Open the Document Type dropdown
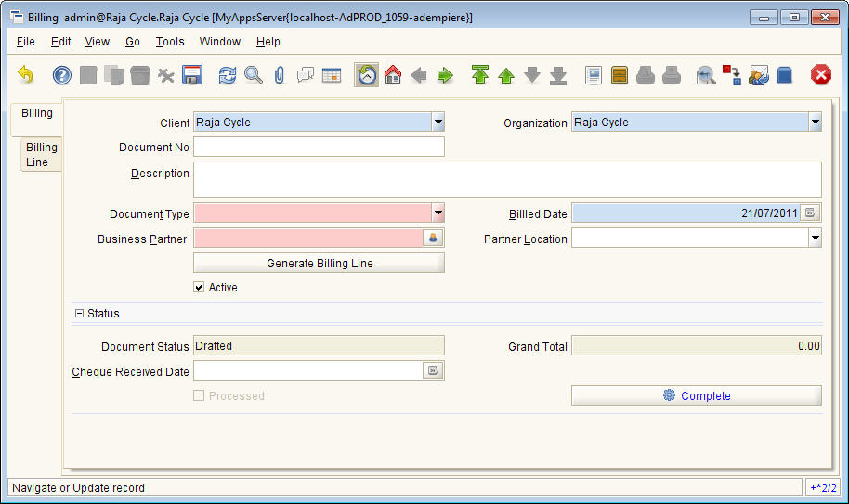849x504 pixels. pos(438,213)
